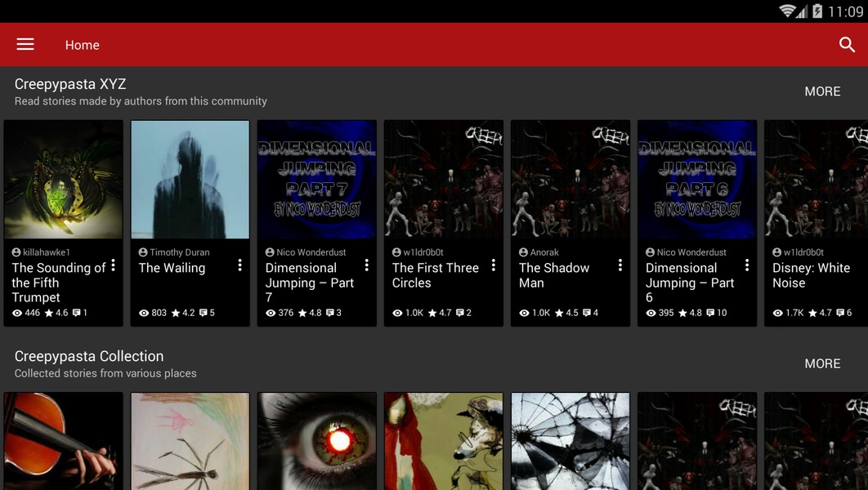Open options for Dimensional Jumping – Part 7
Screen dimensions: 868x490
(366, 265)
